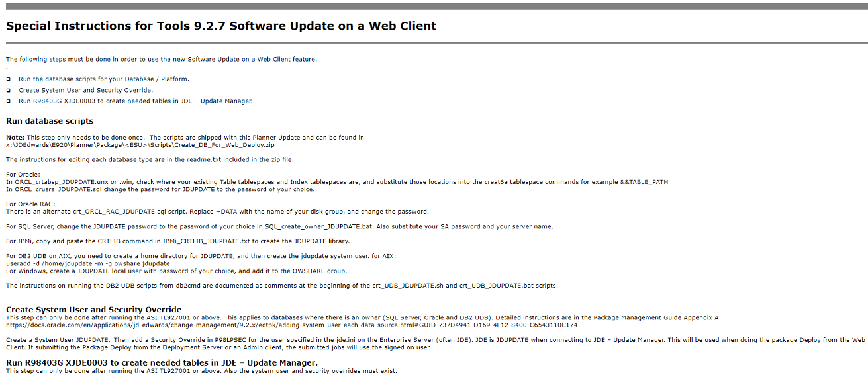868x379 pixels.
Task: Click the sentence about readme.txt in the zip file
Action: (x=150, y=159)
